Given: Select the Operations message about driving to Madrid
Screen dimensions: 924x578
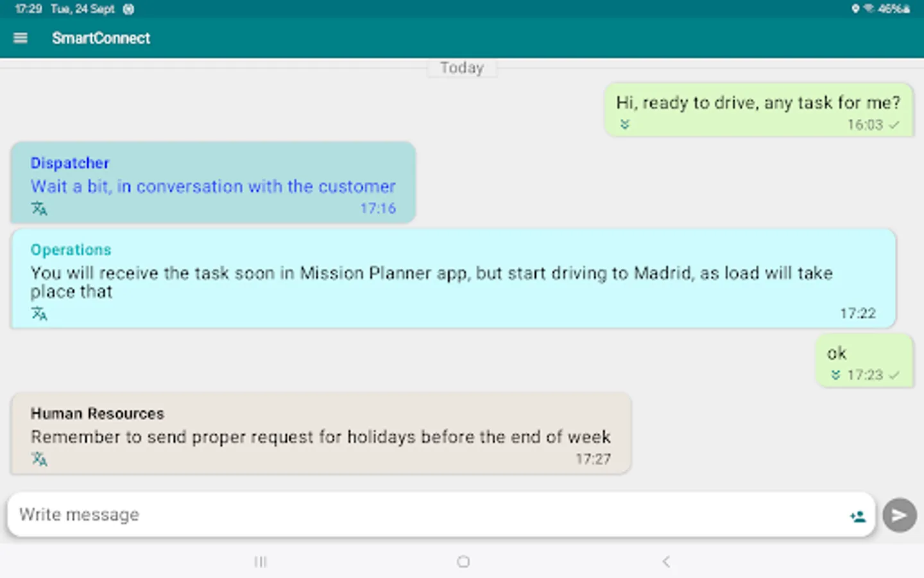Looking at the screenshot, I should click(449, 277).
